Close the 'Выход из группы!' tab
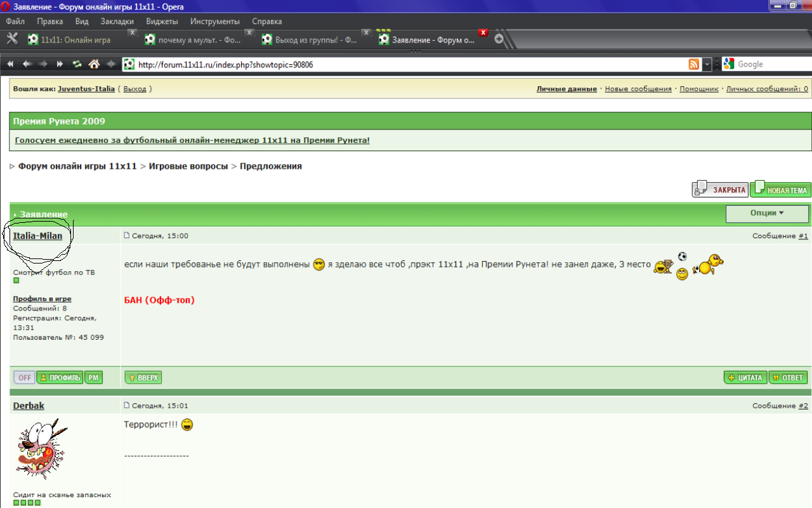Image resolution: width=812 pixels, height=508 pixels. tap(367, 32)
